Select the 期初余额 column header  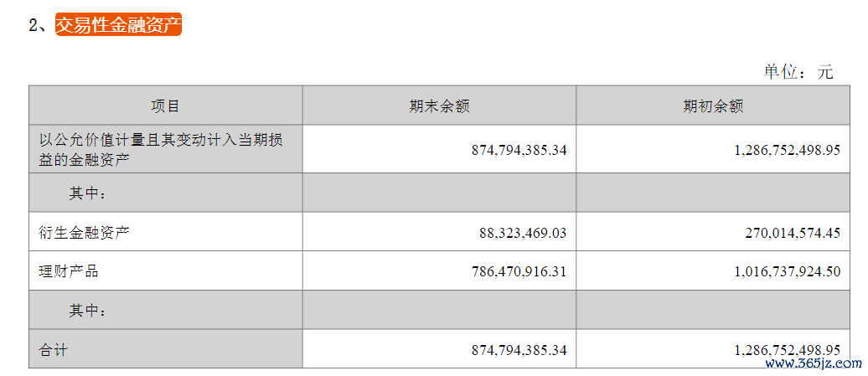pos(713,106)
